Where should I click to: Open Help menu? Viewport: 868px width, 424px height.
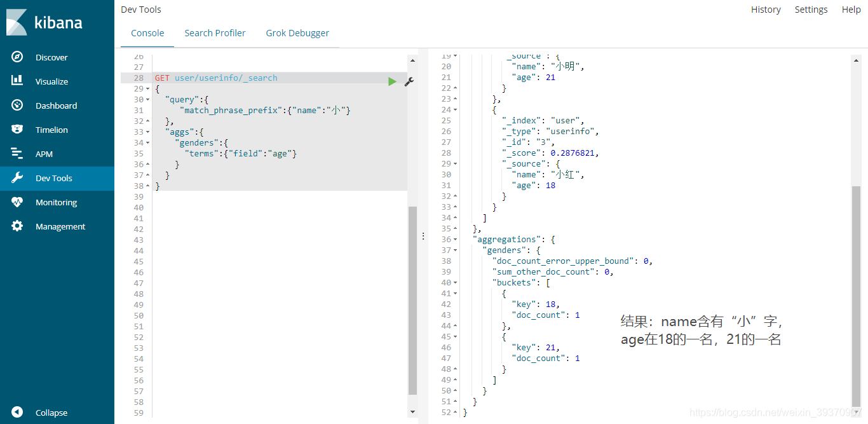tap(851, 10)
